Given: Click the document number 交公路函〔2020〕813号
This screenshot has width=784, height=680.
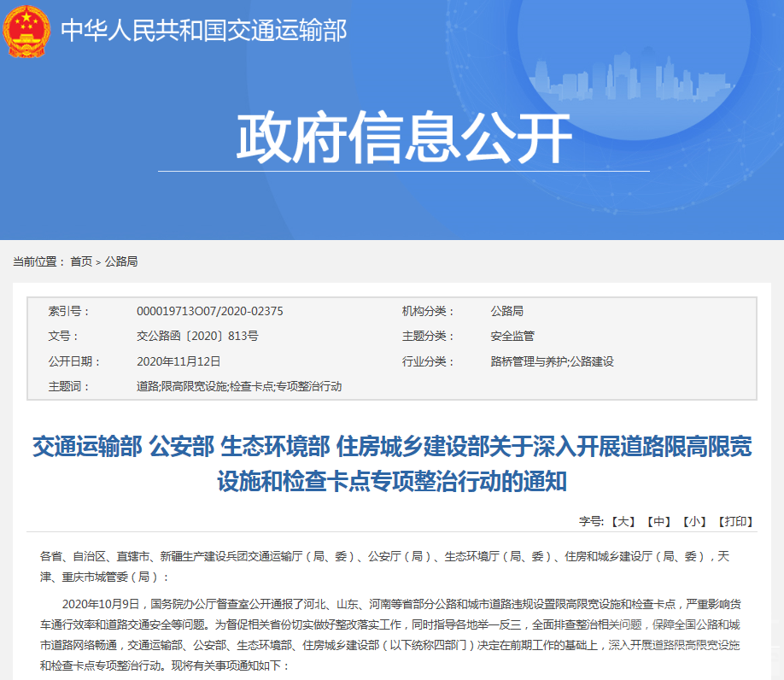Looking at the screenshot, I should point(199,336).
